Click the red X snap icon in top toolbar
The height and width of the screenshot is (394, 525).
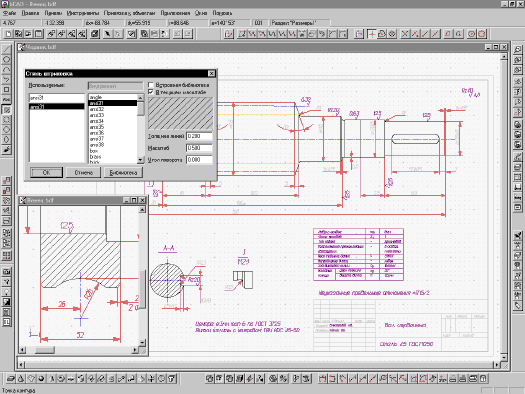405,34
